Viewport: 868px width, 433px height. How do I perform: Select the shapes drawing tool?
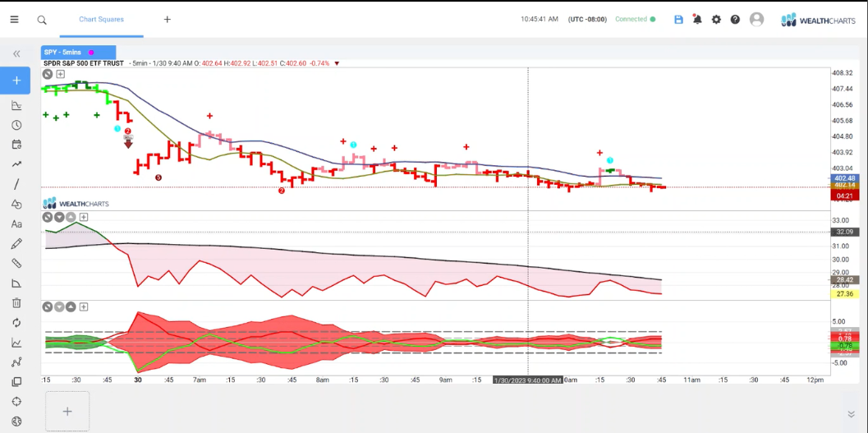pos(16,205)
